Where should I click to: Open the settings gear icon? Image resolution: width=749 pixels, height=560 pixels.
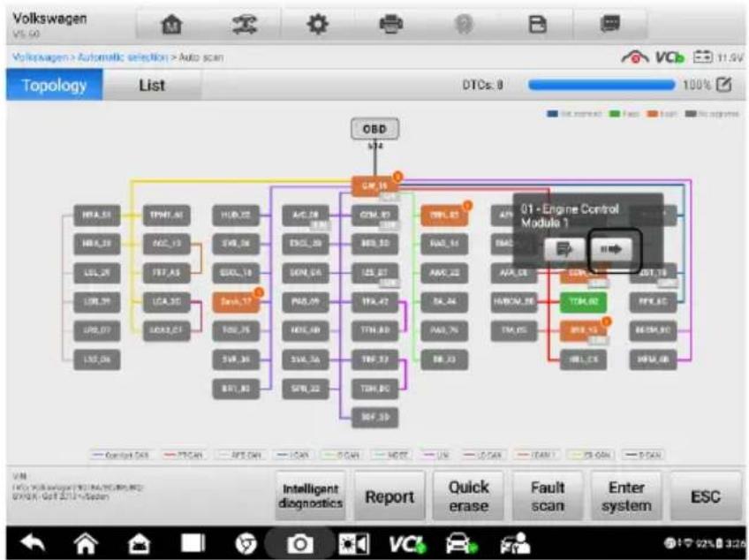318,24
